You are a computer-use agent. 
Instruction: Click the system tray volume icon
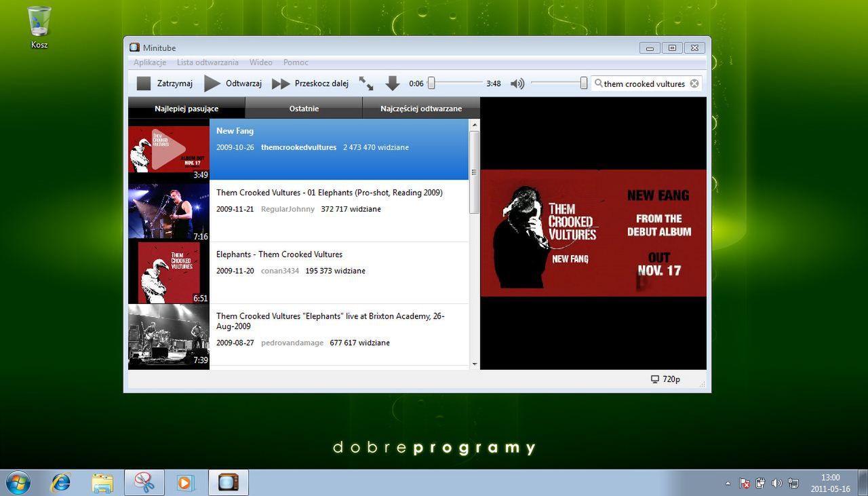[x=777, y=483]
